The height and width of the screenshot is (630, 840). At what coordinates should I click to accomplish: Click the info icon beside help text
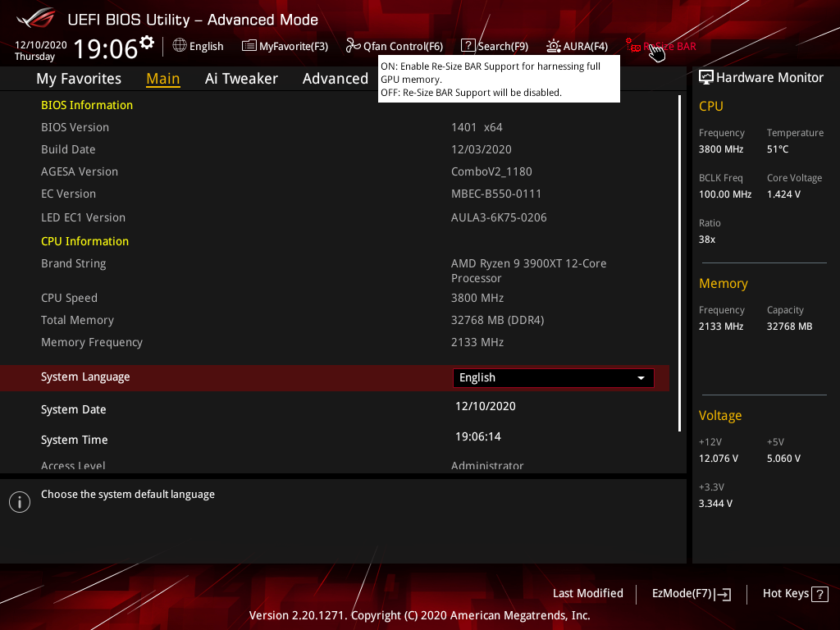coord(20,502)
